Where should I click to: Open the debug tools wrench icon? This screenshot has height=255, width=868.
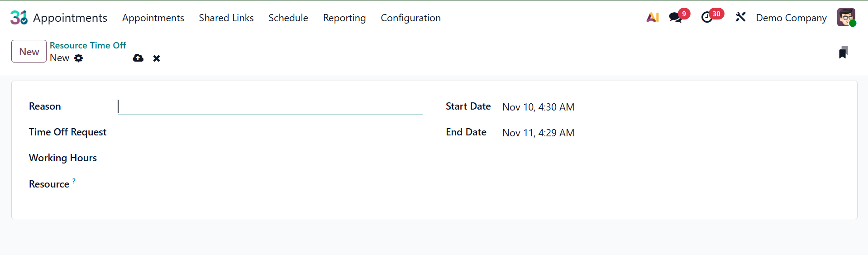pyautogui.click(x=740, y=18)
